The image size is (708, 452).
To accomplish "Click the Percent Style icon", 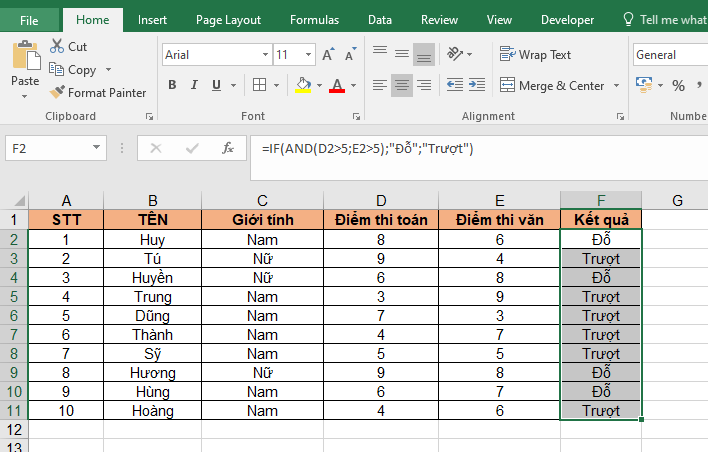I will [678, 86].
